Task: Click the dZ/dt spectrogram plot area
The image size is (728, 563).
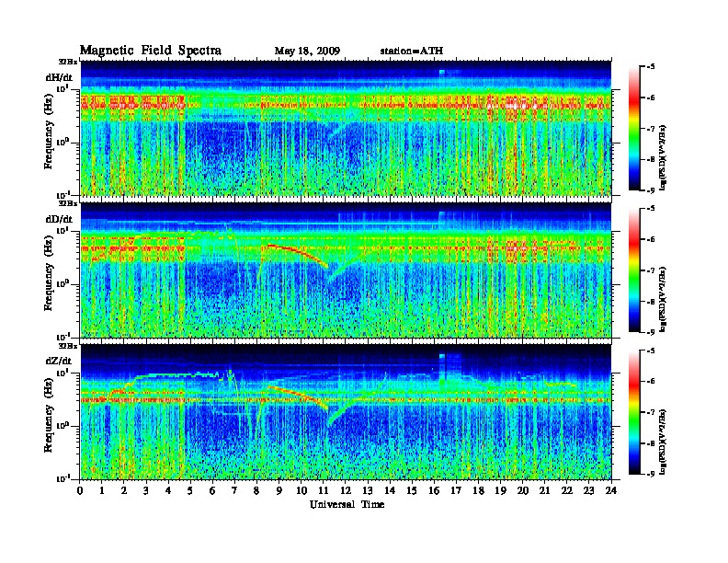Action: tap(346, 412)
